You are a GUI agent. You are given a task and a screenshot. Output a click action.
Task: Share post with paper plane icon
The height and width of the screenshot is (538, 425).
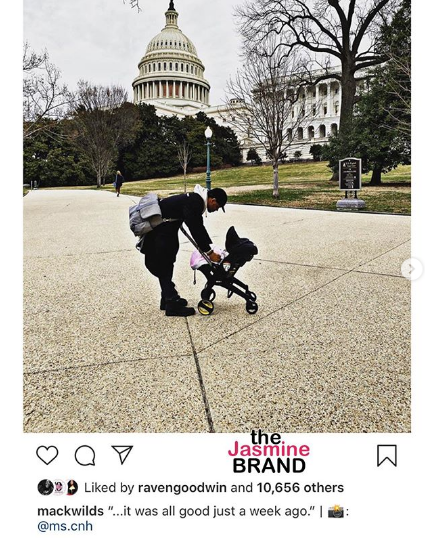coord(122,455)
